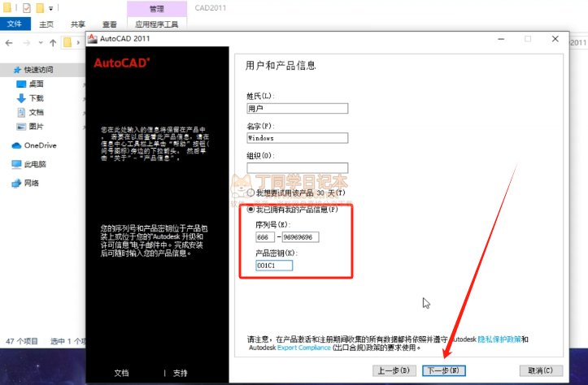Click the 上一步(B) button

[x=394, y=370]
